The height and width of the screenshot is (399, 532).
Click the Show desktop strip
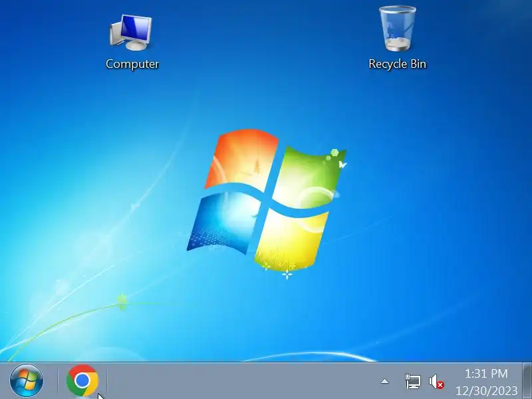(527, 380)
